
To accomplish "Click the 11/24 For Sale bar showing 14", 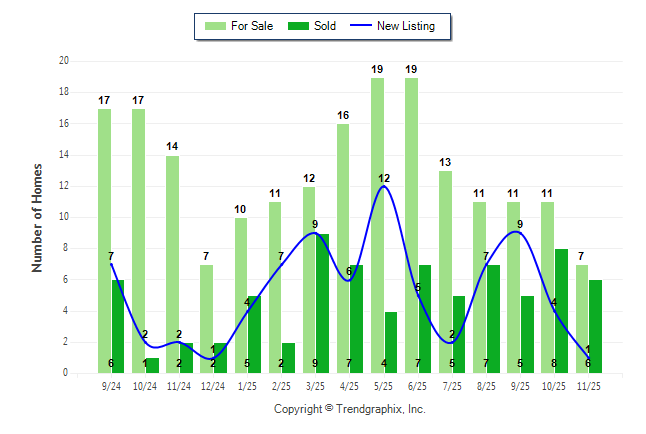I will (x=173, y=264).
